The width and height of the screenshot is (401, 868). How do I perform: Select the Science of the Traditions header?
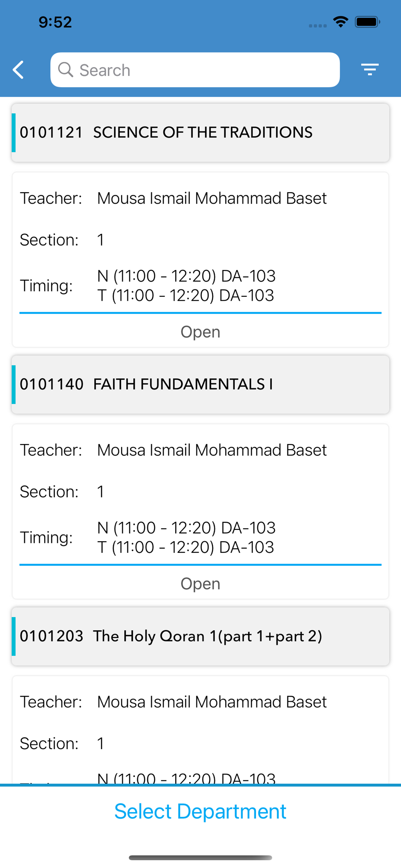coord(200,132)
